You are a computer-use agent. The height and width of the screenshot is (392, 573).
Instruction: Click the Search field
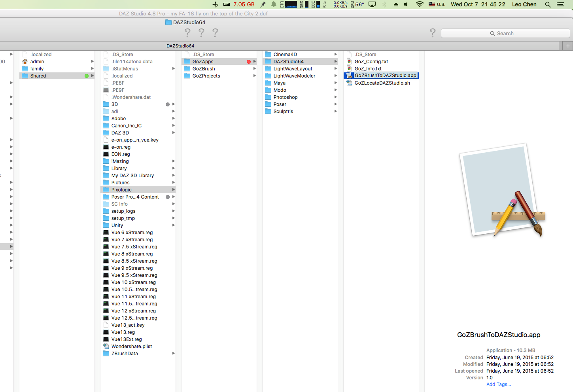click(x=505, y=33)
